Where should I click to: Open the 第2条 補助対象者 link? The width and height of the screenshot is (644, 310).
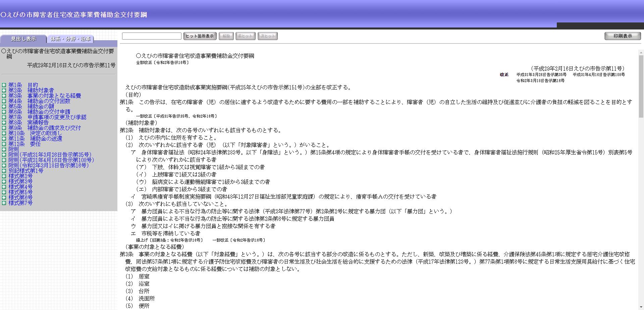[x=31, y=90]
